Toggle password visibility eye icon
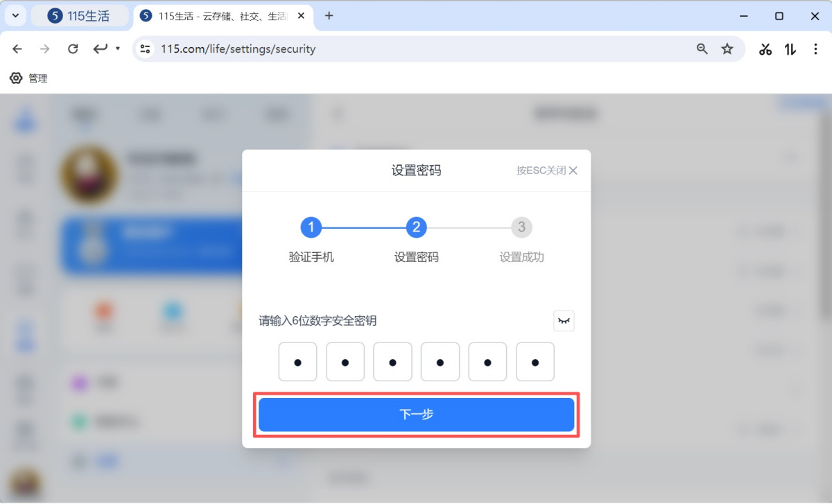Image resolution: width=832 pixels, height=504 pixels. pyautogui.click(x=564, y=321)
